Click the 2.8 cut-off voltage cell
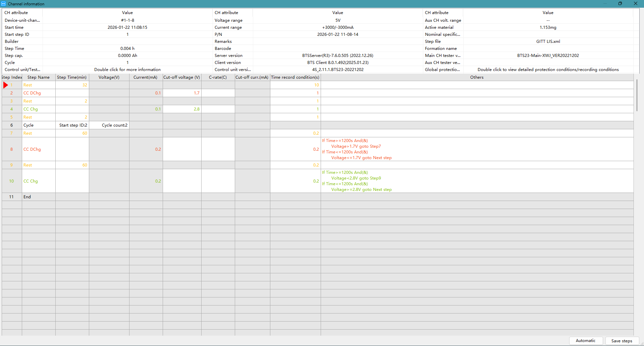 pyautogui.click(x=182, y=109)
